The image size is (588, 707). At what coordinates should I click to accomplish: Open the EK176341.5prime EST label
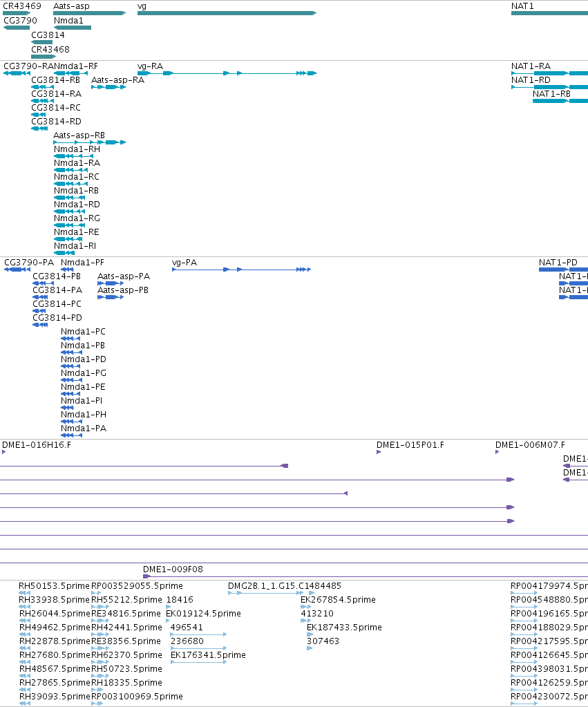pos(208,656)
